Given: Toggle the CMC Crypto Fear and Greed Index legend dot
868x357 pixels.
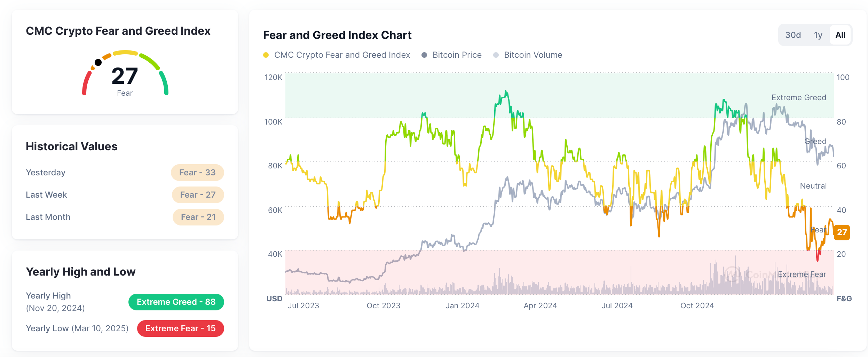Looking at the screenshot, I should [x=267, y=55].
